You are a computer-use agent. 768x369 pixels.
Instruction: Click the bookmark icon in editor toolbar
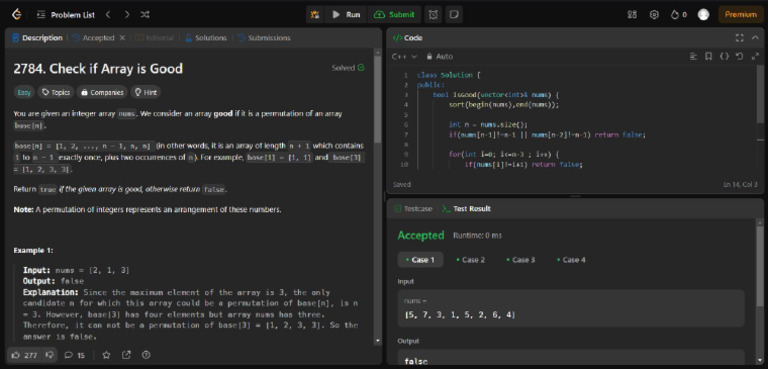708,56
